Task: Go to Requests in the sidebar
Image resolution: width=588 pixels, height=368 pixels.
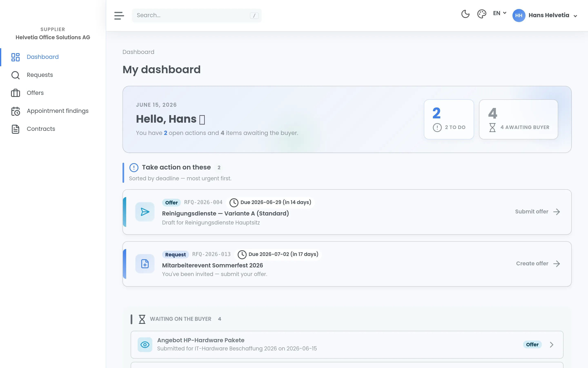Action: (x=53, y=75)
